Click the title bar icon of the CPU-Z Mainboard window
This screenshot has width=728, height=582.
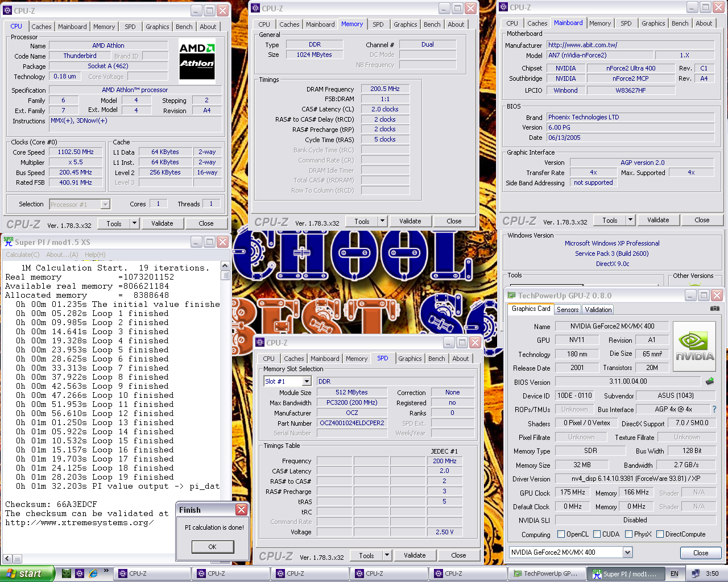pyautogui.click(x=503, y=7)
